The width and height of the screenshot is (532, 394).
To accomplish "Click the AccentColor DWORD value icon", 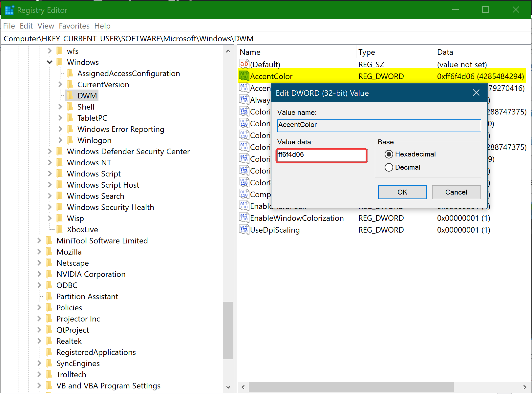I will (244, 76).
